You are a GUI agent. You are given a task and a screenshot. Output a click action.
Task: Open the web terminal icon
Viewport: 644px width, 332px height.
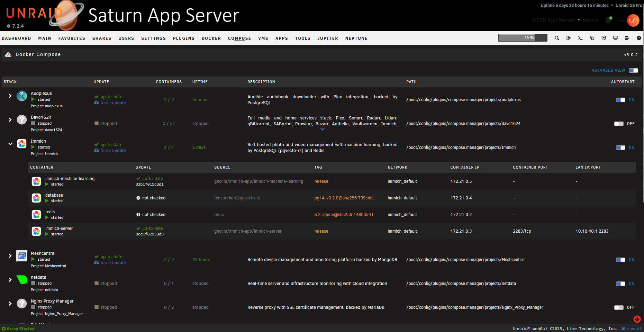pyautogui.click(x=580, y=38)
